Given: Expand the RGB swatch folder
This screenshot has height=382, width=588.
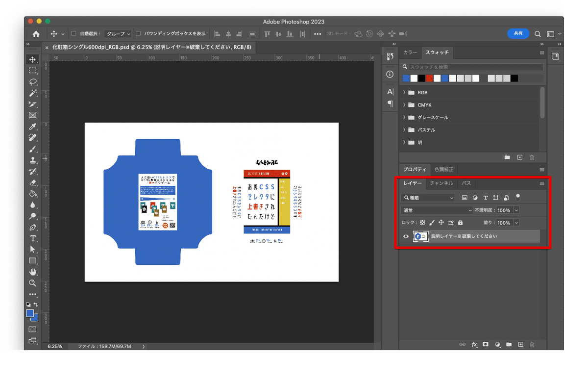Looking at the screenshot, I should point(404,92).
